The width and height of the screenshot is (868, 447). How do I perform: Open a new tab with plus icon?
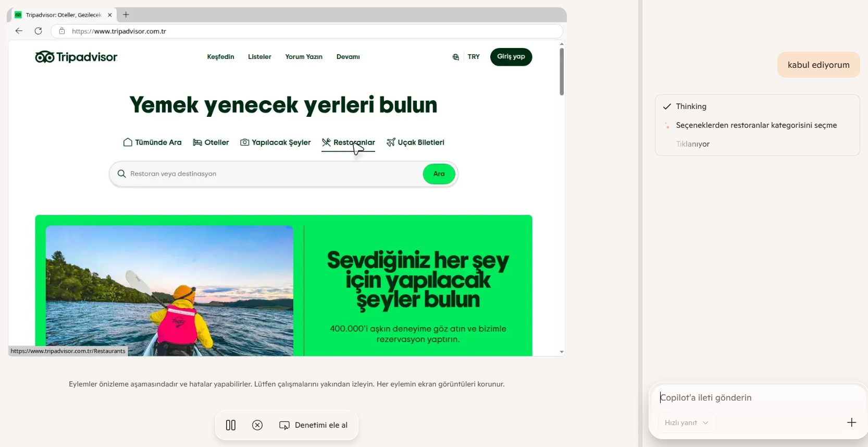pyautogui.click(x=126, y=15)
